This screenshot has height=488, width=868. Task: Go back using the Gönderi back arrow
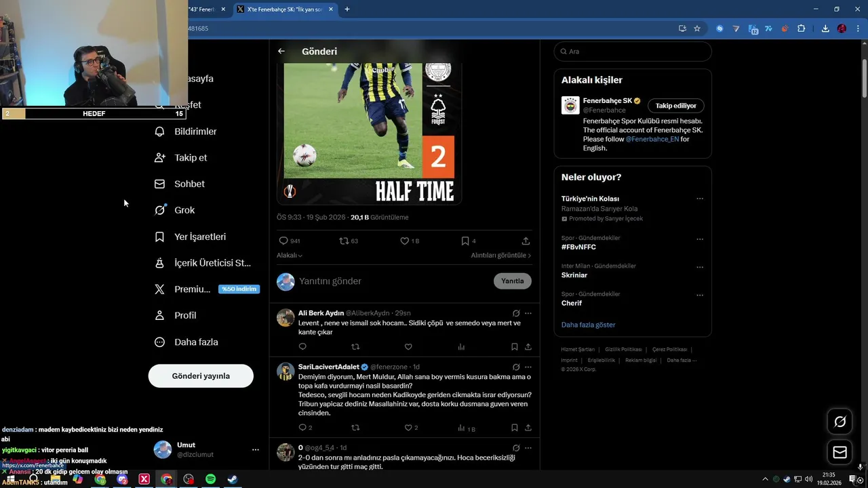(x=281, y=52)
